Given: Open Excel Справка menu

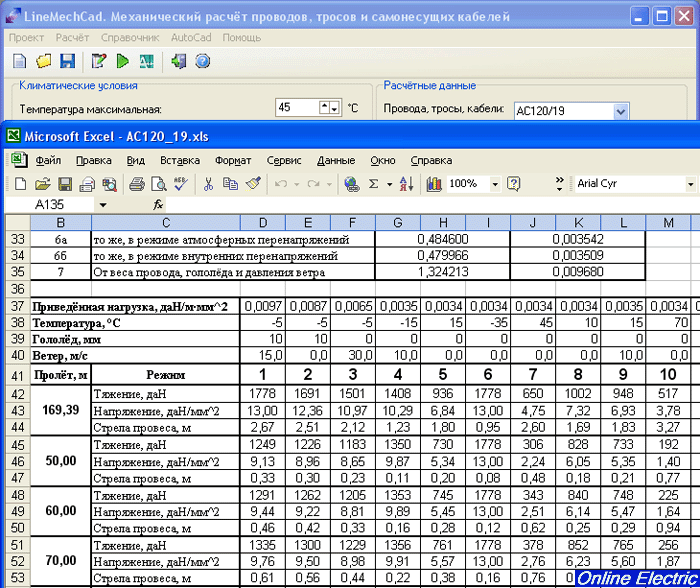Looking at the screenshot, I should (x=431, y=160).
